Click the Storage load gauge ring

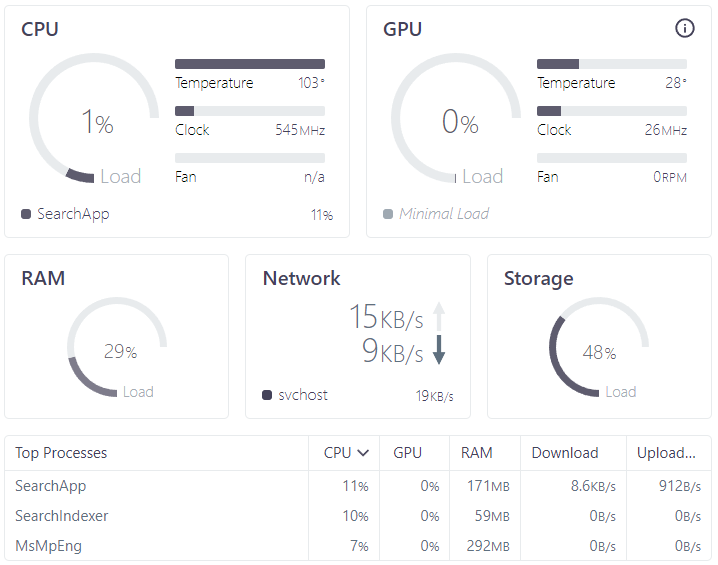599,347
